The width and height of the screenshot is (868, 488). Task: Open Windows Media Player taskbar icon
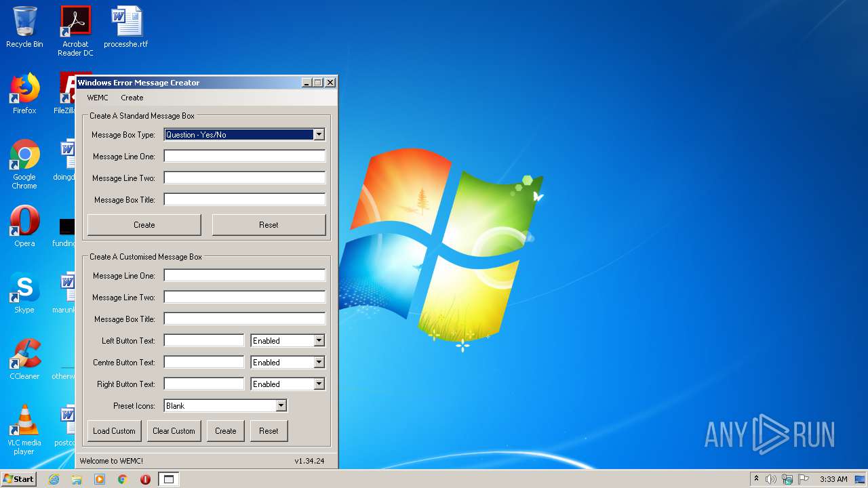100,479
